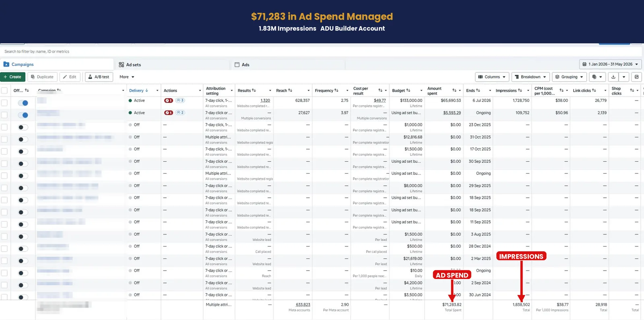Screen dimensions: 644x320
Task: Open the Delivery column options caret
Action: 157,90
